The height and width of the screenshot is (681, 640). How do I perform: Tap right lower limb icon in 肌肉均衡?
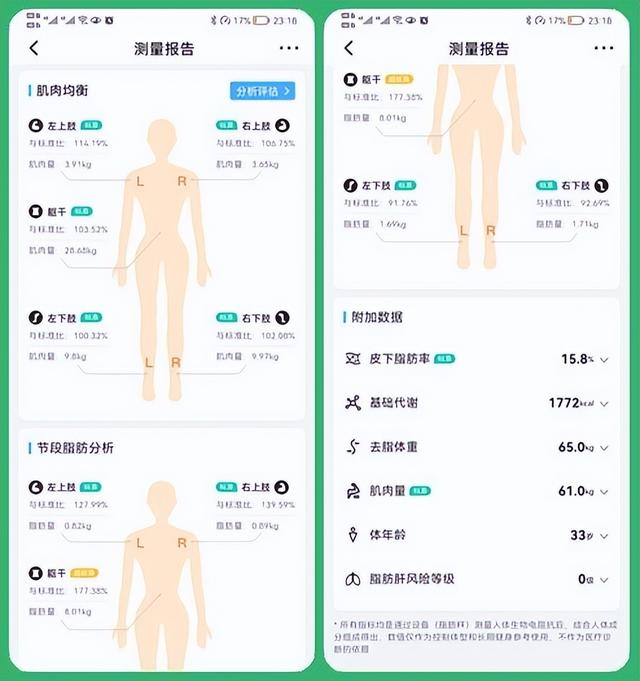(x=283, y=318)
